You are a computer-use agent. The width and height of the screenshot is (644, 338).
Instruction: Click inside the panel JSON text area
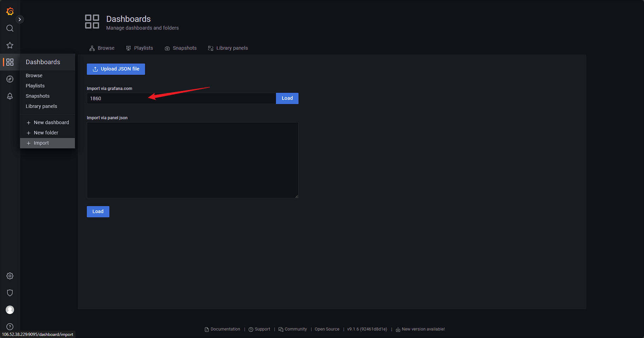[x=193, y=160]
